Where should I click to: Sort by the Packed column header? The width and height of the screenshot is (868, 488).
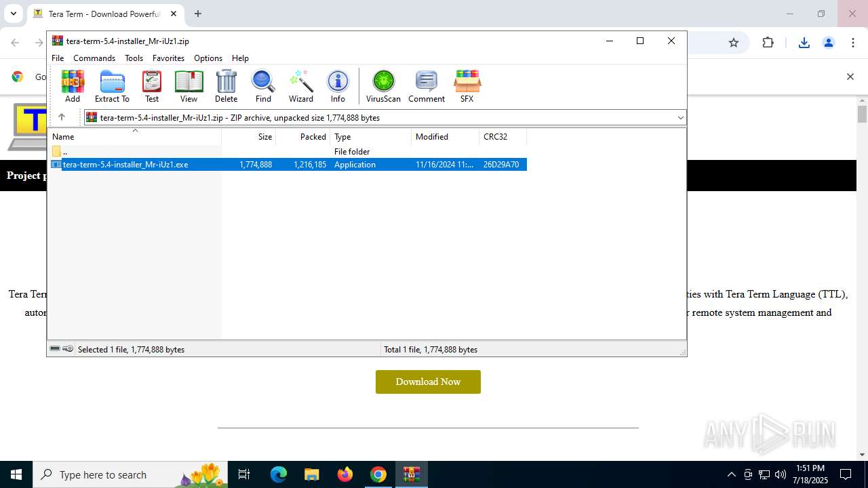tap(302, 137)
